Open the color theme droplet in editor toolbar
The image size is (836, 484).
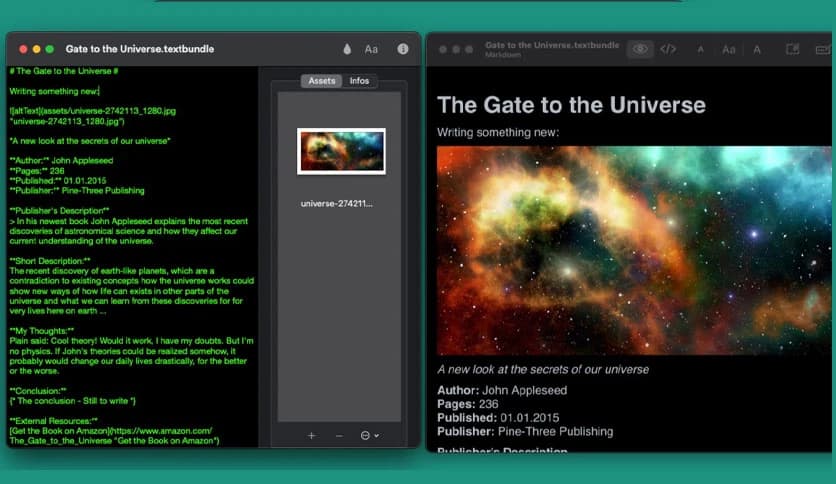point(347,49)
